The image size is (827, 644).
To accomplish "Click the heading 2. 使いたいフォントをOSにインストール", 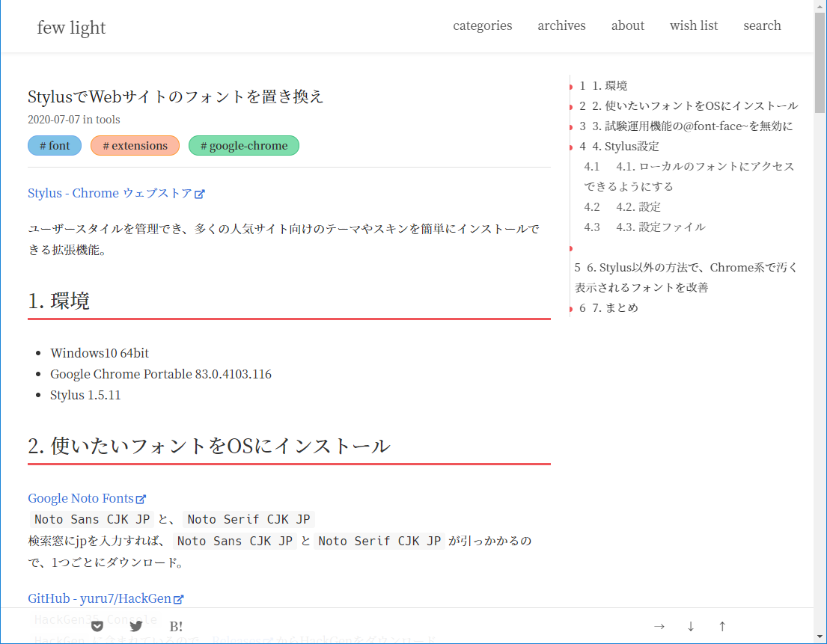I will (209, 446).
